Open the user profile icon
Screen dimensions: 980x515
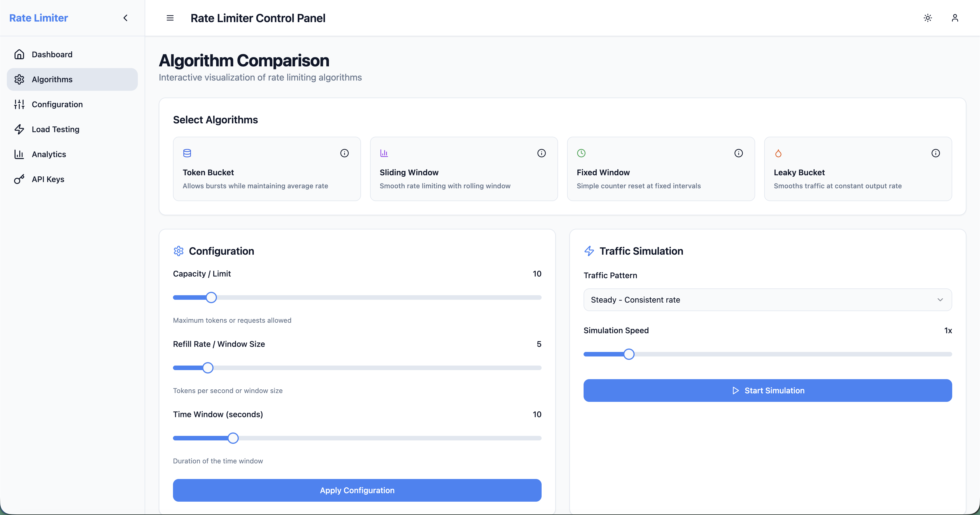955,18
